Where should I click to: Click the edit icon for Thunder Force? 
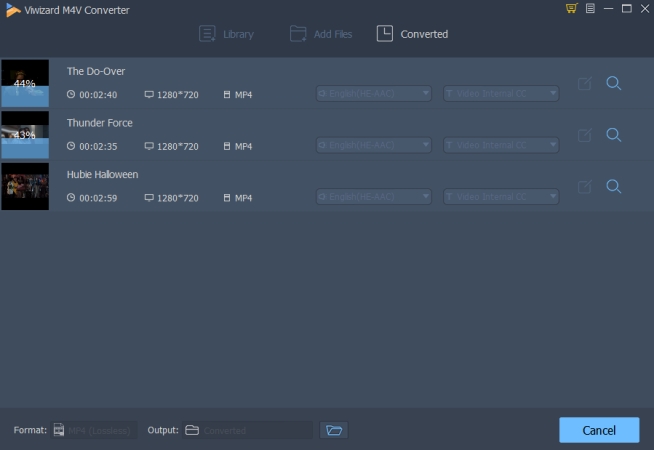point(584,135)
